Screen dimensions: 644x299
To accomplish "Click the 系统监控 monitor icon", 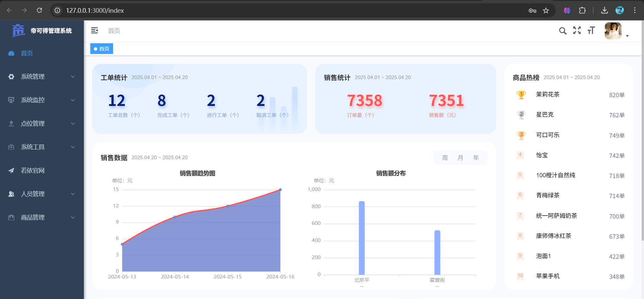I will 11,100.
